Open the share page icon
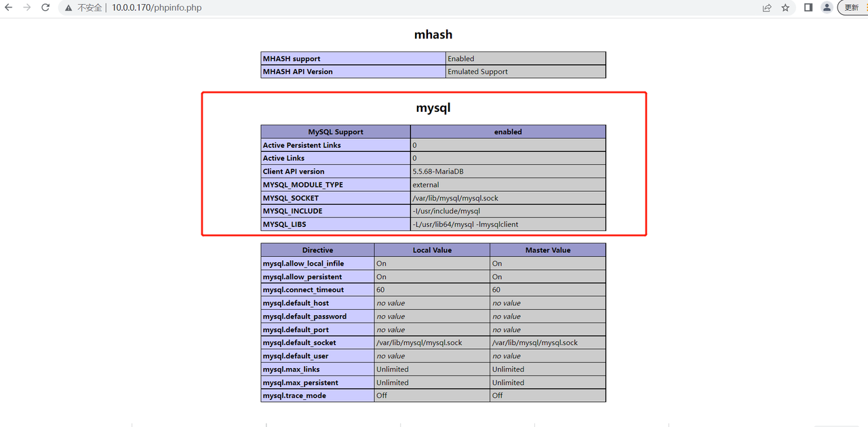Viewport: 868px width, 427px height. click(x=767, y=7)
